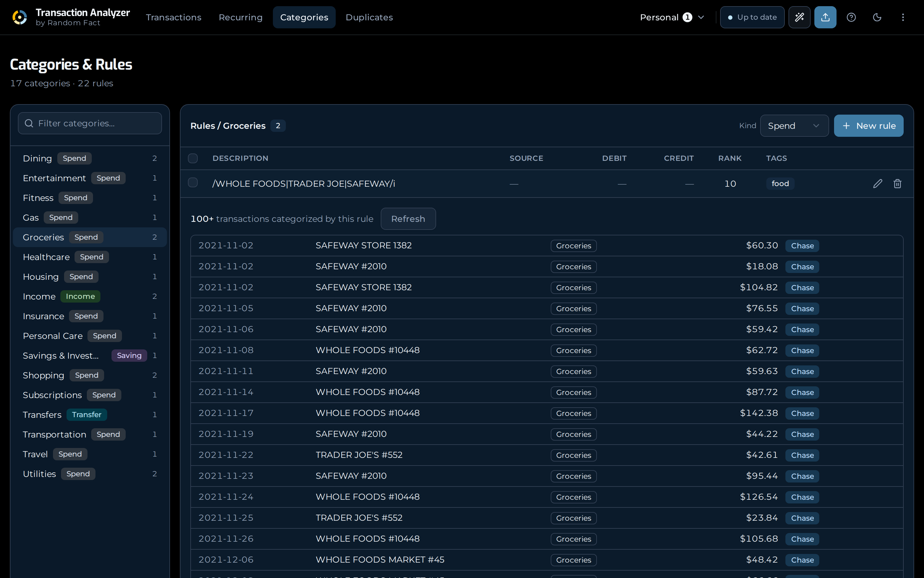Check the select-all rules checkbox in header
This screenshot has height=578, width=924.
coord(192,158)
